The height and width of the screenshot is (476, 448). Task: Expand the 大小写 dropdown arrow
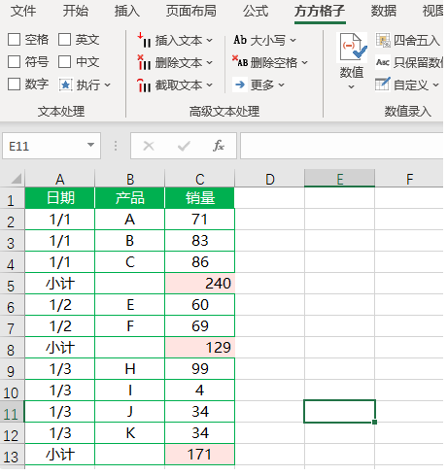[293, 41]
